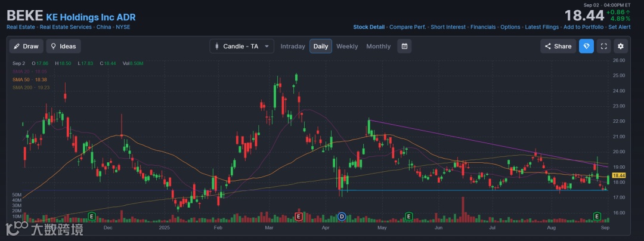Expand the Candle - TA chart type dropdown
The width and height of the screenshot is (644, 241).
click(x=241, y=47)
